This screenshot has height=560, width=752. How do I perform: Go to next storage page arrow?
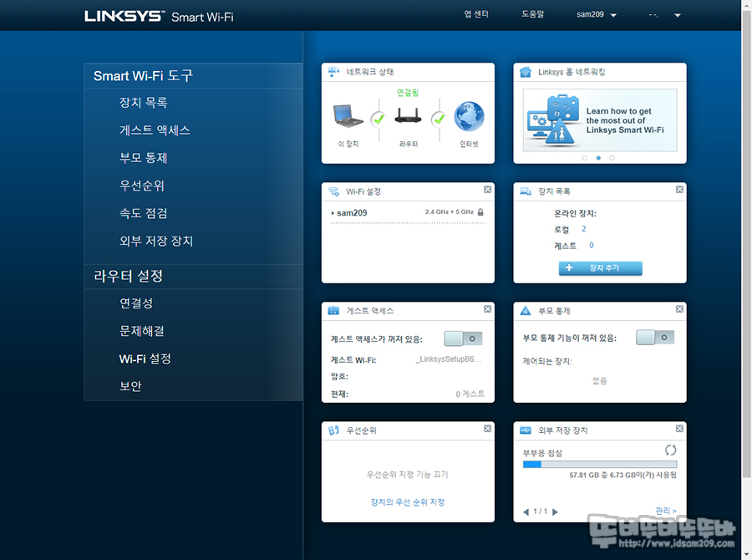555,512
